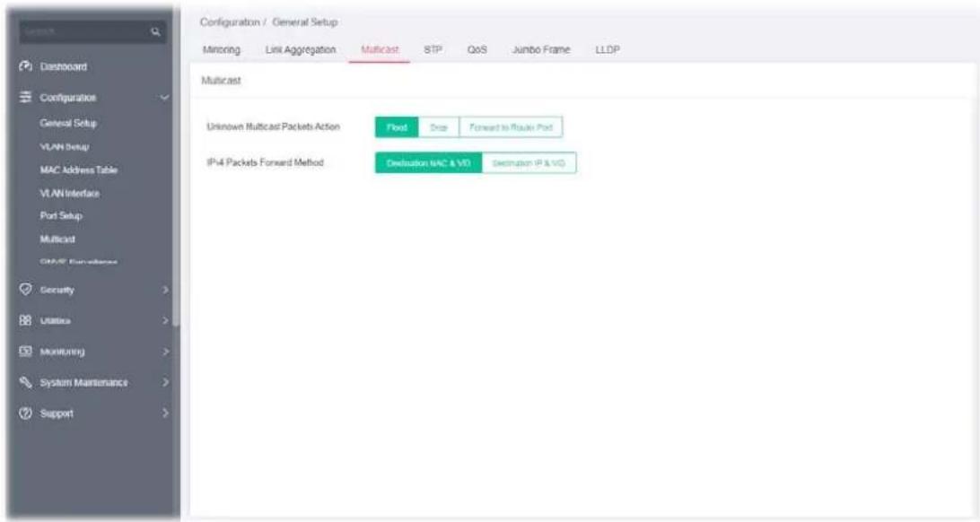The image size is (980, 522).
Task: Select Forward to Router Port option
Action: 512,127
